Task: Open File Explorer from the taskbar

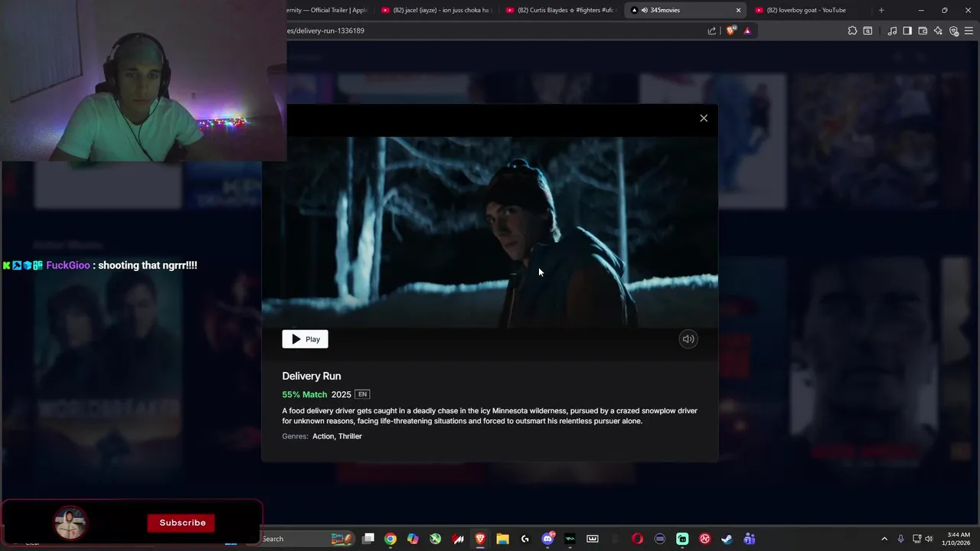Action: click(502, 539)
